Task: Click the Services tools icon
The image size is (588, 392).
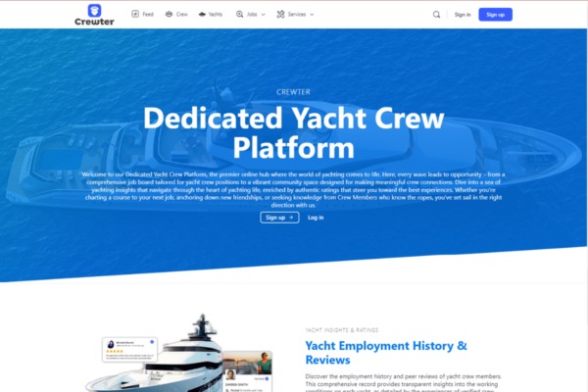Action: (x=280, y=15)
